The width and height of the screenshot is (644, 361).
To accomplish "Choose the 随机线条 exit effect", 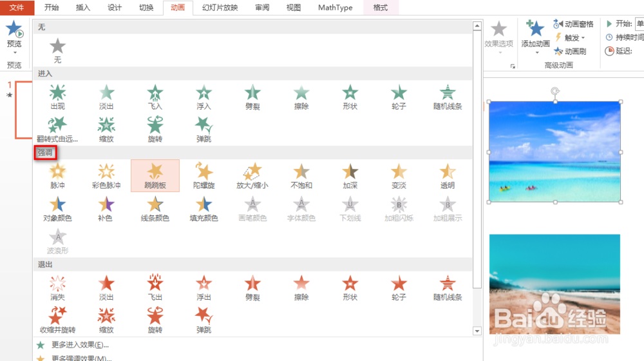I will coord(448,288).
